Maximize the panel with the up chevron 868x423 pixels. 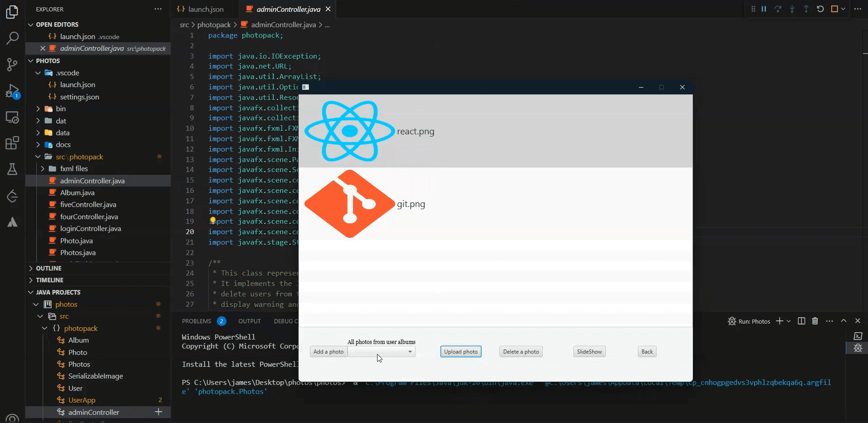click(843, 321)
